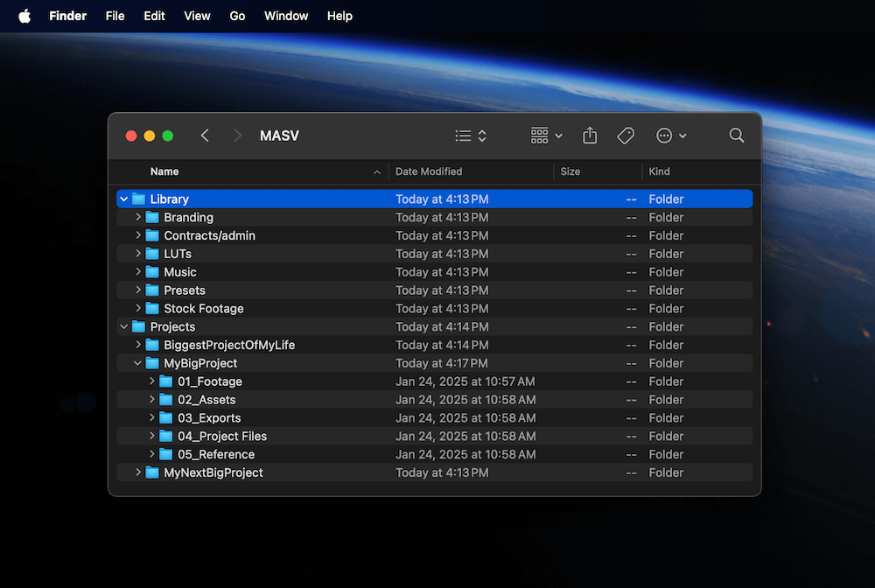Open the Edit menu

coord(154,16)
